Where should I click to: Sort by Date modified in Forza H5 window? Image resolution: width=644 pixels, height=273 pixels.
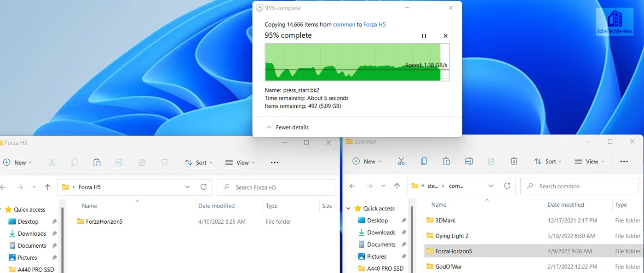click(216, 206)
